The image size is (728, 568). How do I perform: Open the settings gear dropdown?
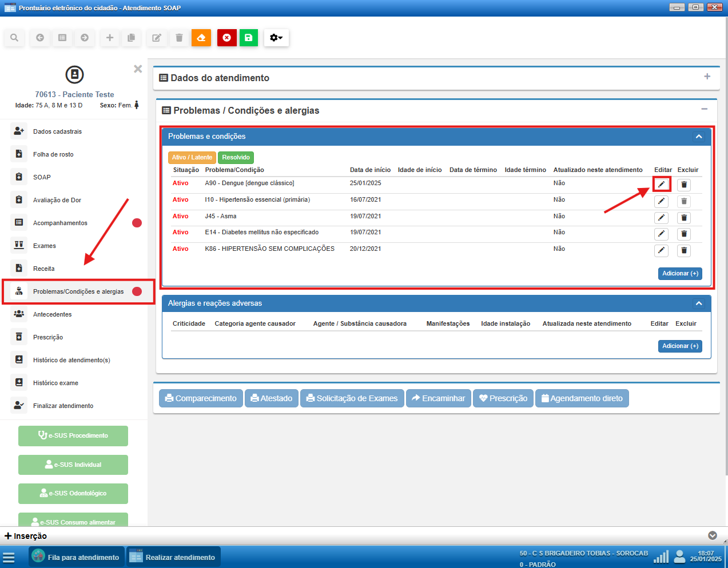pos(276,38)
